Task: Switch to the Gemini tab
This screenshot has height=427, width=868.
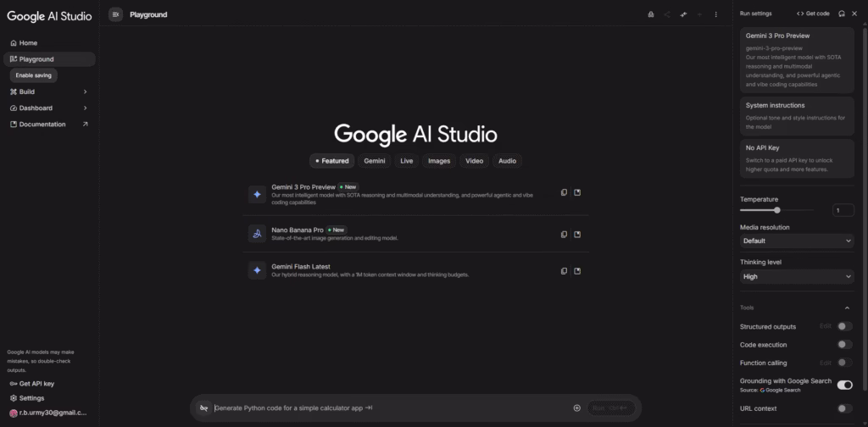Action: click(375, 161)
